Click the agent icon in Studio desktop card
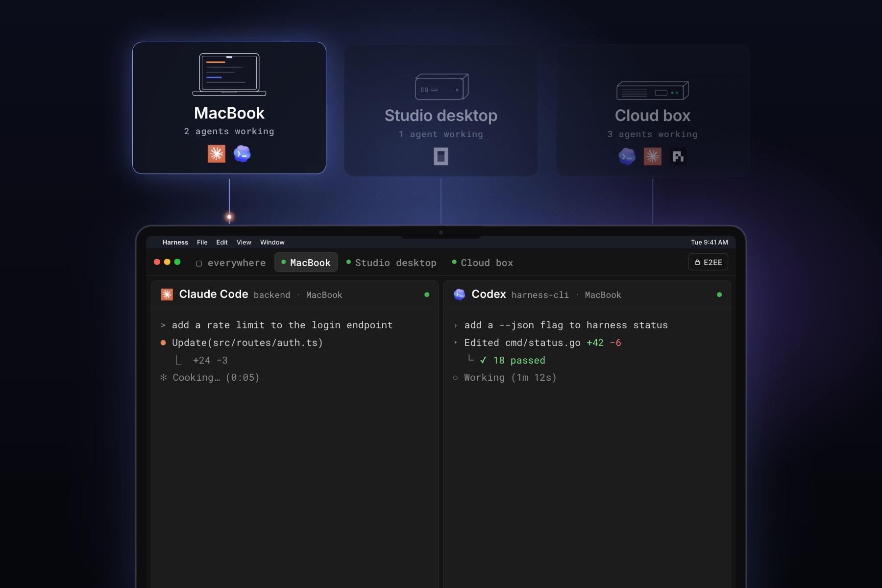The width and height of the screenshot is (882, 588). tap(441, 157)
